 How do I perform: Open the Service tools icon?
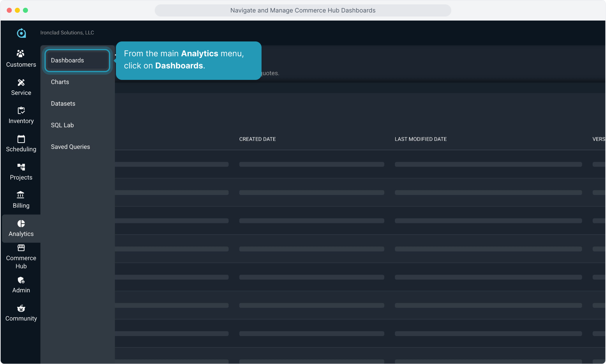(21, 83)
